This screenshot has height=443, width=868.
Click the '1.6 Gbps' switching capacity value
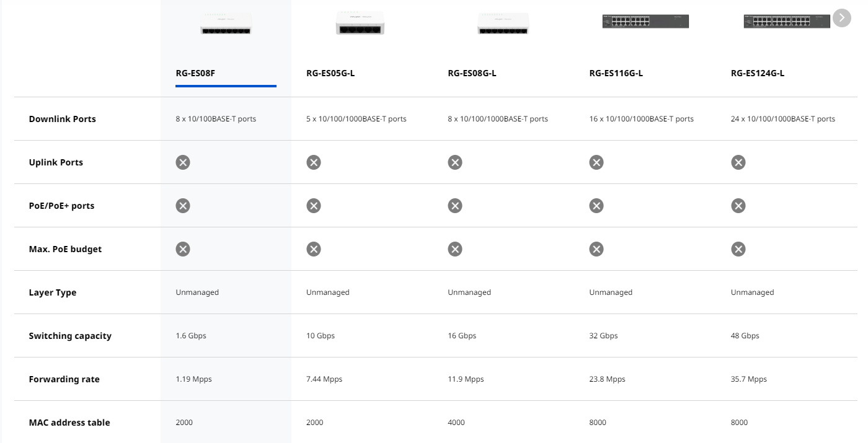coord(191,336)
